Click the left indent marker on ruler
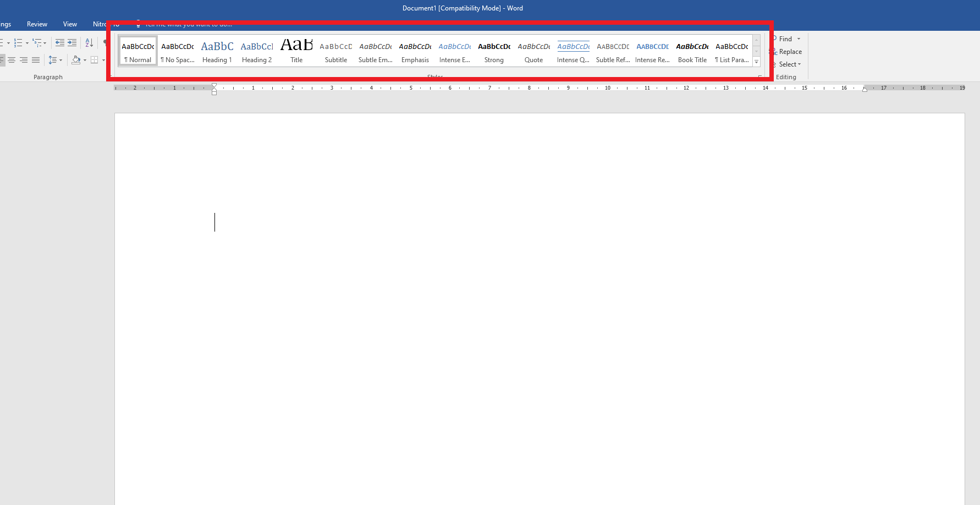This screenshot has height=505, width=980. tap(214, 92)
